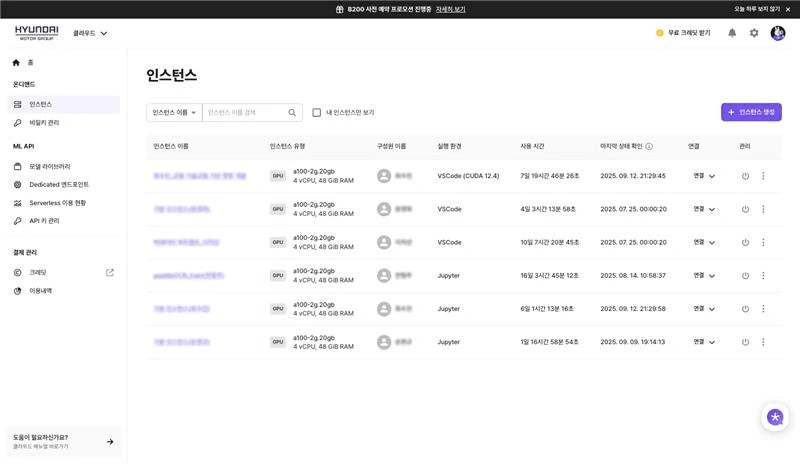Select 모델 라이브러리 in the sidebar
The width and height of the screenshot is (800, 464).
[x=49, y=166]
